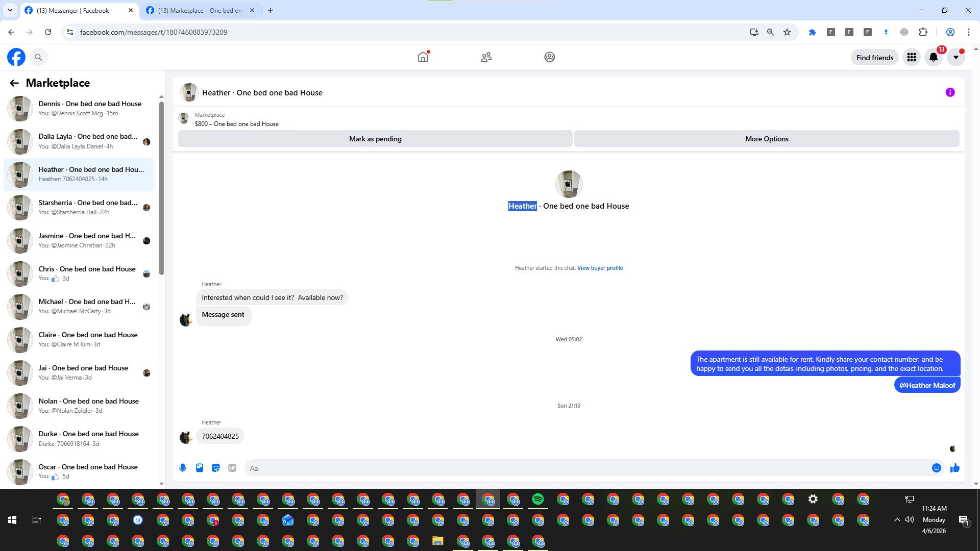Show hidden system tray icons
980x551 pixels.
(x=897, y=520)
